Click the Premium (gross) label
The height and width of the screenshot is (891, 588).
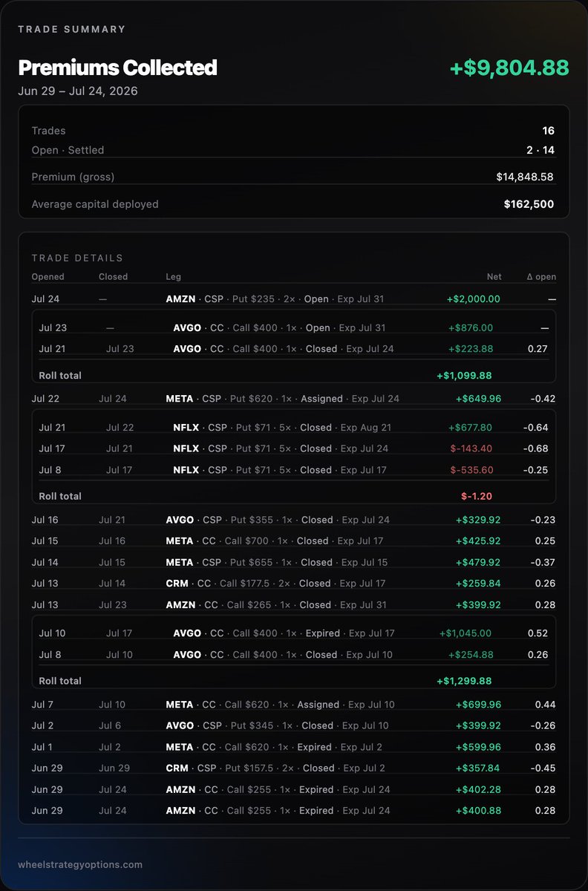tap(73, 177)
